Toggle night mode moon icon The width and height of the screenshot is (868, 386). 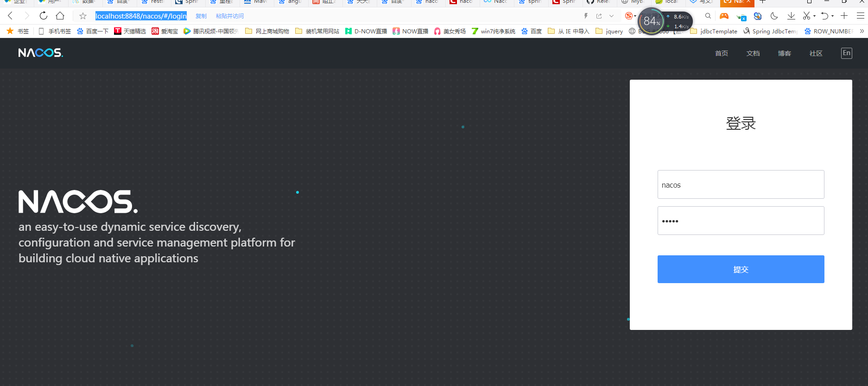pos(774,16)
